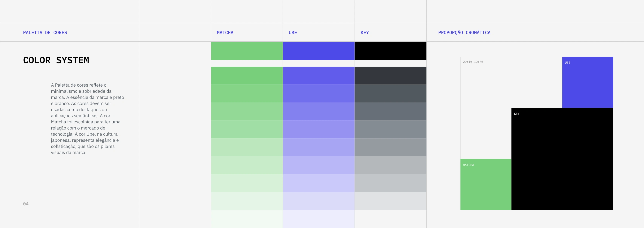Click the COLOR SYSTEM title
644x228 pixels.
tap(56, 60)
